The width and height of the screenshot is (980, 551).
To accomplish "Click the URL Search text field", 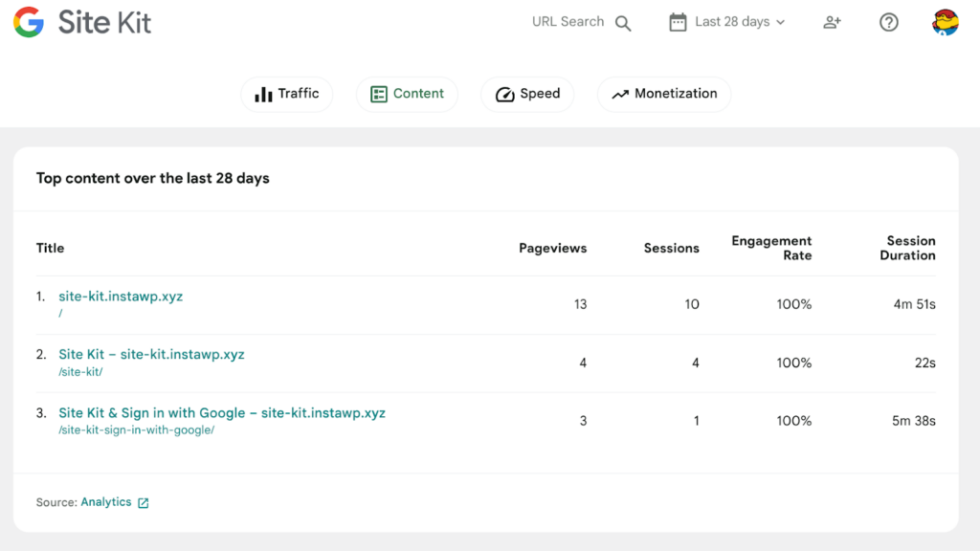I will click(568, 22).
